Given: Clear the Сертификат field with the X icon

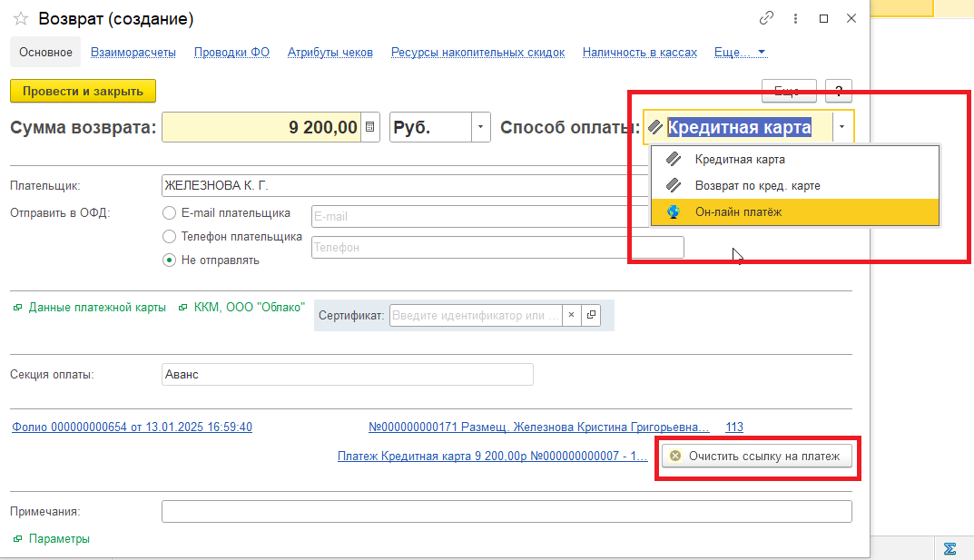Looking at the screenshot, I should [571, 315].
